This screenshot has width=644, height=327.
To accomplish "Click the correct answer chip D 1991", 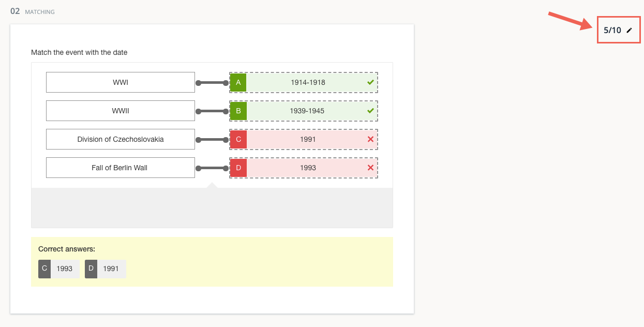I will [105, 269].
